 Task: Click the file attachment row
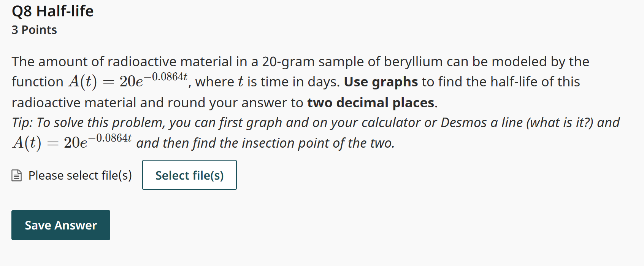pyautogui.click(x=114, y=175)
